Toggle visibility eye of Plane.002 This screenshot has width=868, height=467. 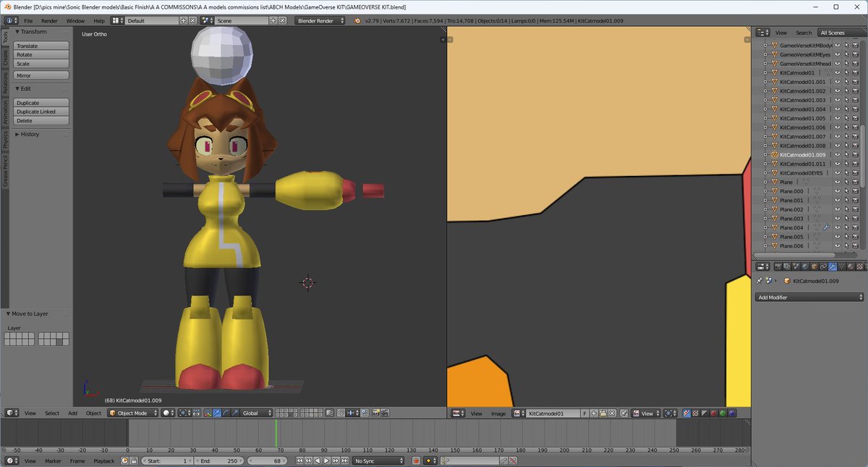pos(838,209)
